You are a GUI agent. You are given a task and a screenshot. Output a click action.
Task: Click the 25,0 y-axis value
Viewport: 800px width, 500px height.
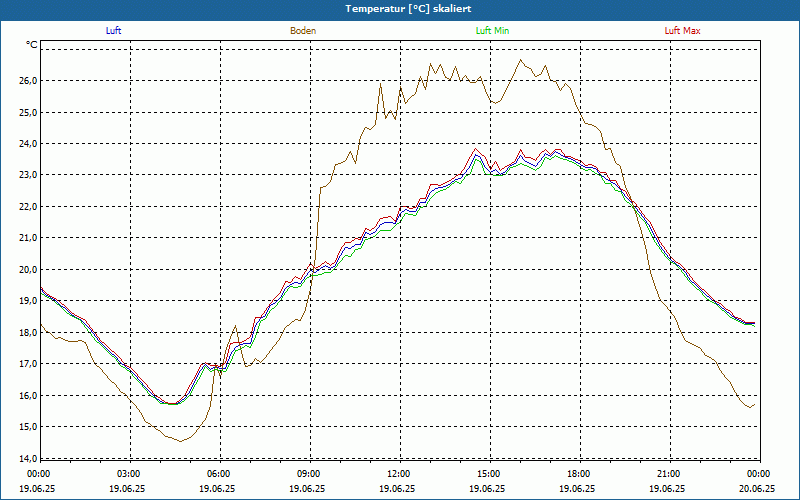pos(29,112)
